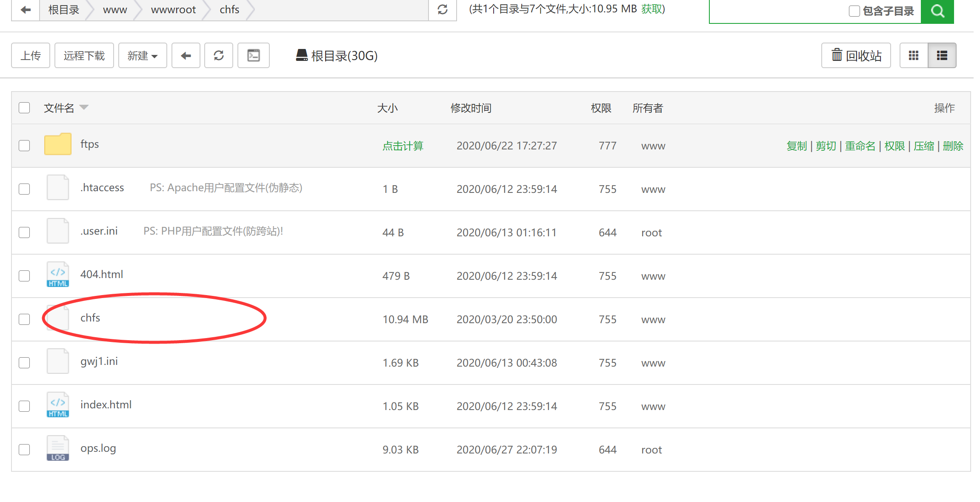Click 删除 for the ftps folder
Image resolution: width=980 pixels, height=502 pixels.
pyautogui.click(x=953, y=146)
